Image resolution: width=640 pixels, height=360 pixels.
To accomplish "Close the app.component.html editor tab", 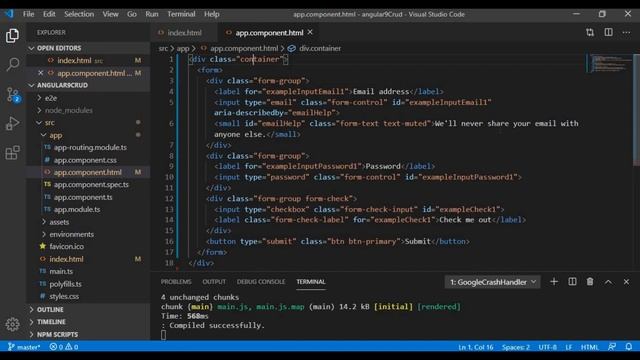I will (310, 32).
